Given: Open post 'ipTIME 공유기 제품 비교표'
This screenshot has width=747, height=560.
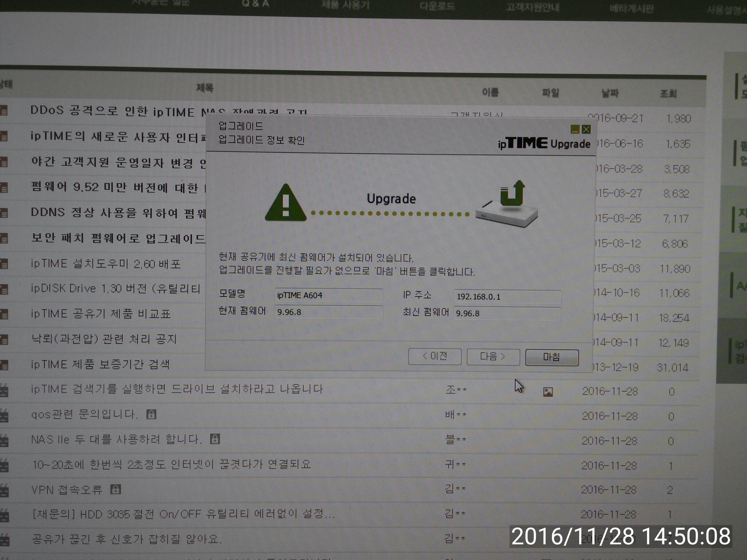Looking at the screenshot, I should point(101,314).
